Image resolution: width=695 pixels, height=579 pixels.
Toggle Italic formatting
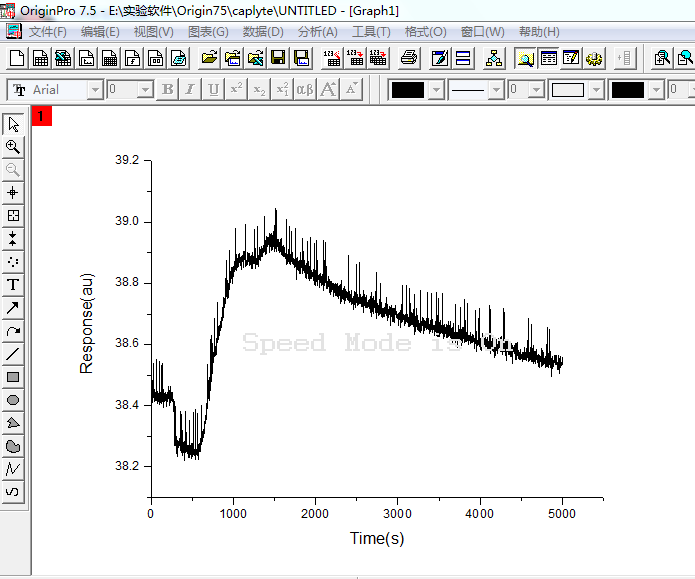(x=190, y=90)
